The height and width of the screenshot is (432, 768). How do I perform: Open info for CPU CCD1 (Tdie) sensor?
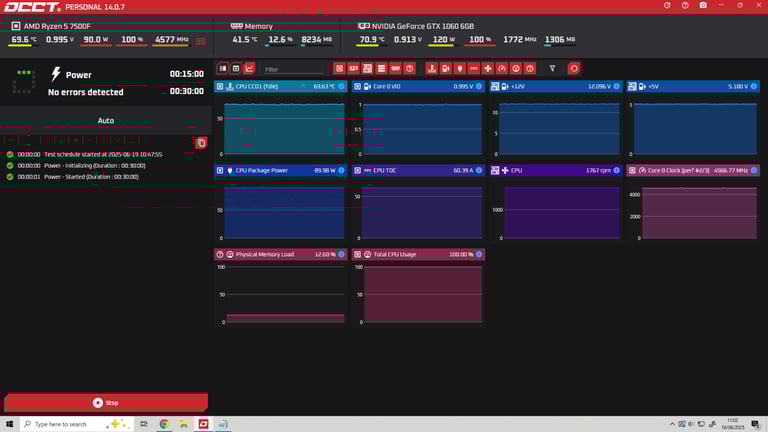pos(341,86)
